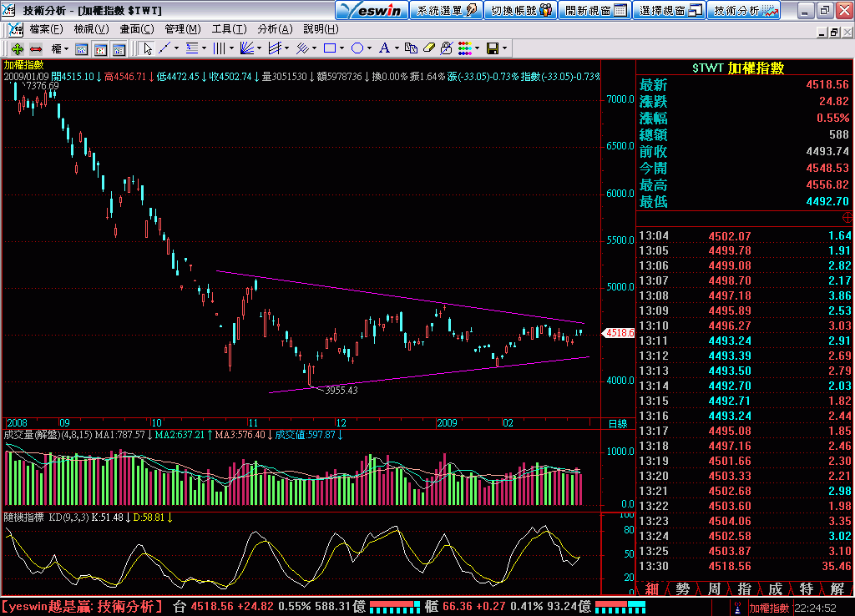The image size is (855, 616).
Task: Toggle the first chart layout view button
Action: 80,48
